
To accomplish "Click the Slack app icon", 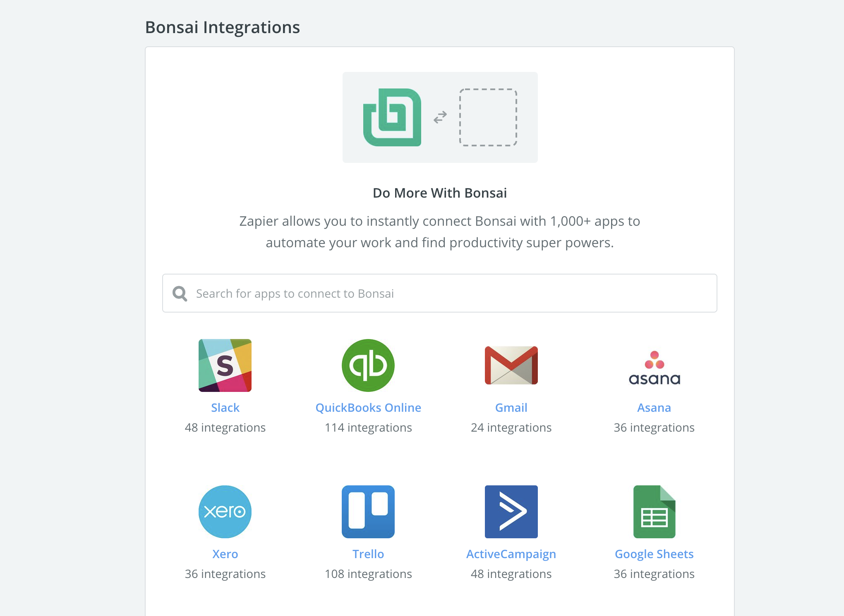I will click(x=225, y=365).
